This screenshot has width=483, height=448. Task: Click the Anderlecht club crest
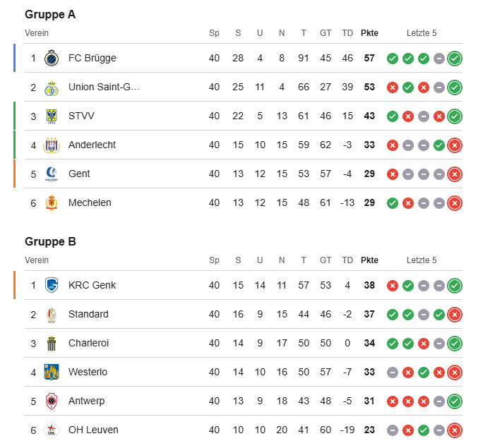(x=52, y=145)
